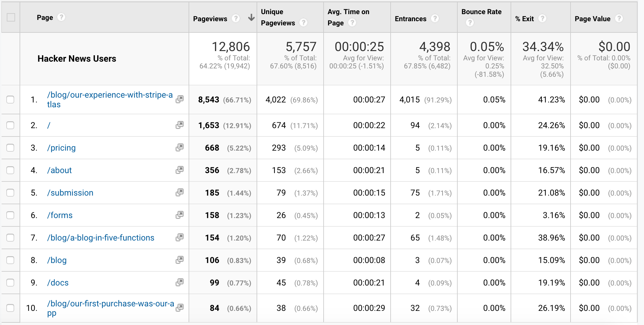
Task: Open help icon beside Page Value header
Action: pyautogui.click(x=619, y=19)
